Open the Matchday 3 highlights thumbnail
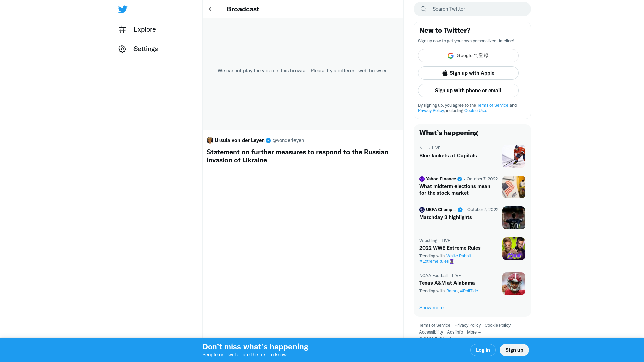This screenshot has width=644, height=362. (514, 218)
